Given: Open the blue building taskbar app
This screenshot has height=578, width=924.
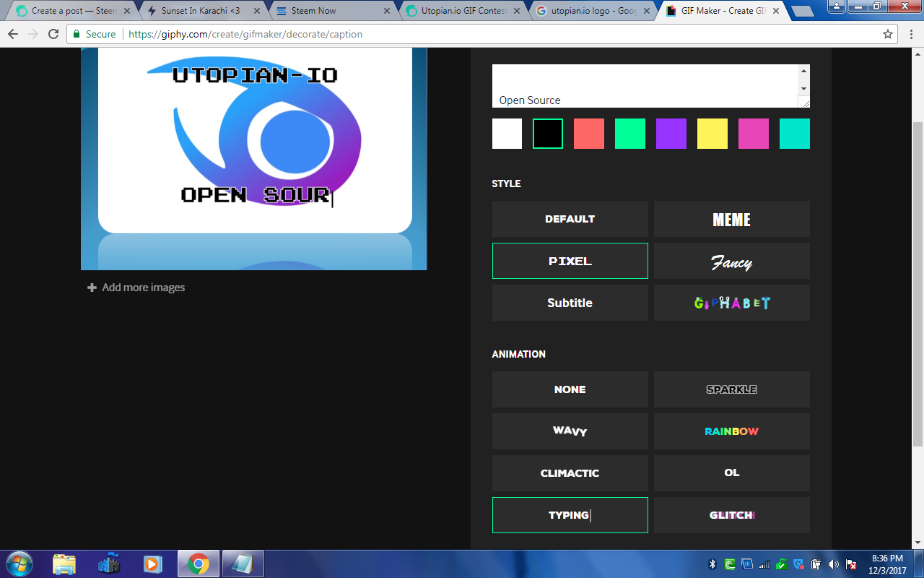Looking at the screenshot, I should 109,564.
